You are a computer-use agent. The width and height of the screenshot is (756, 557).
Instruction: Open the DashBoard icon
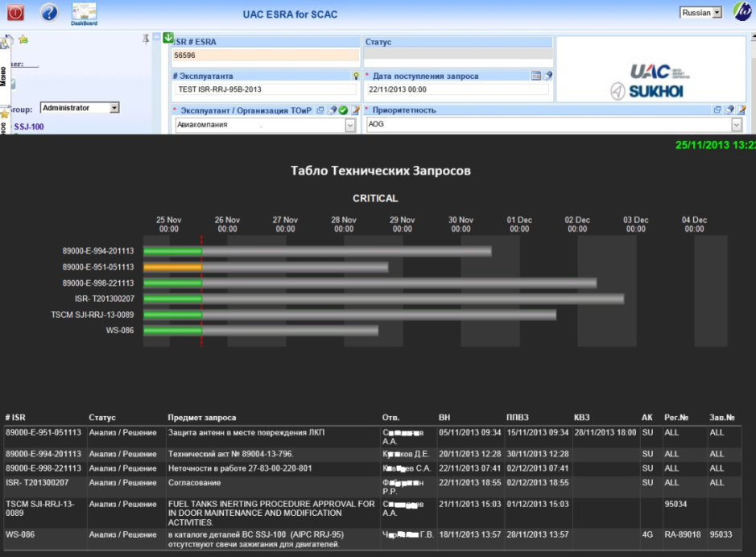[x=83, y=12]
